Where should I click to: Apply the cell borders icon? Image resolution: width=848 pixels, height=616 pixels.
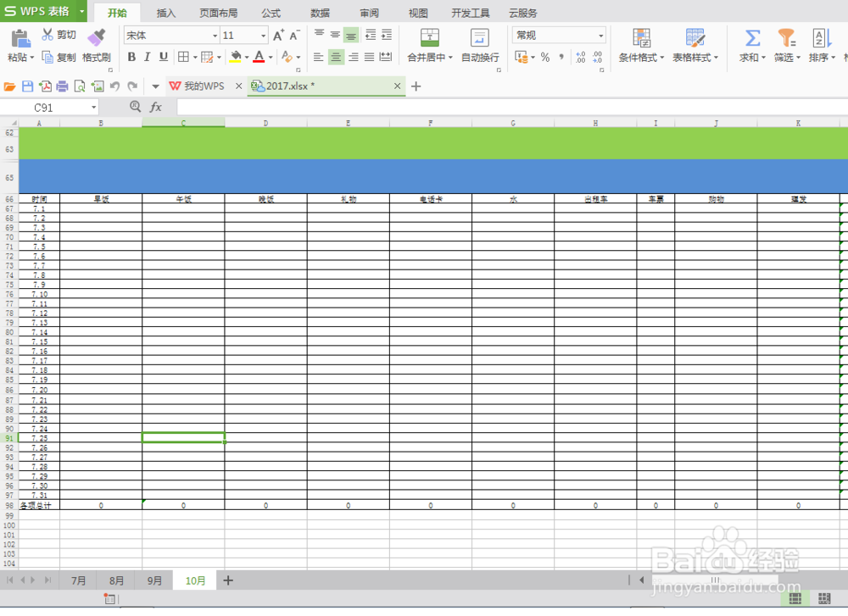click(183, 57)
